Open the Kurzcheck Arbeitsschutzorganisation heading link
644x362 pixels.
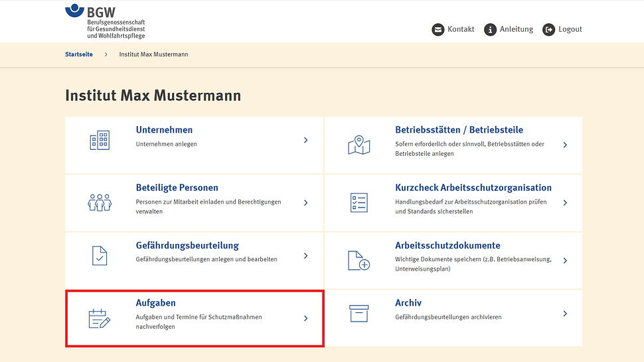tap(473, 188)
